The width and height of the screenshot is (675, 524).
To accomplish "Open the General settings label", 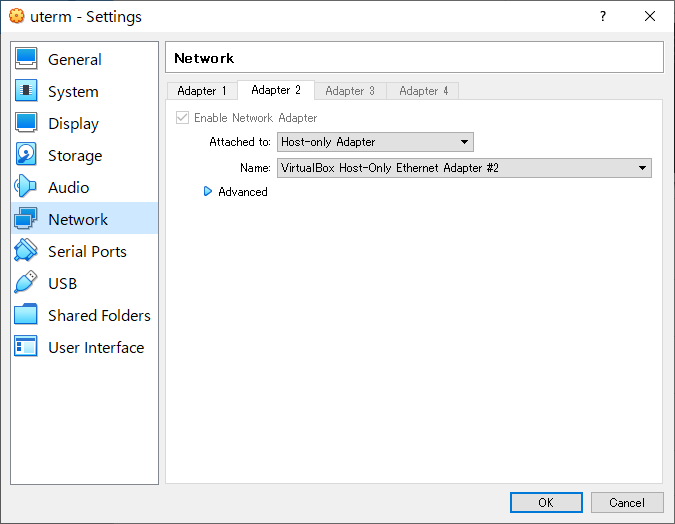I will pyautogui.click(x=74, y=59).
